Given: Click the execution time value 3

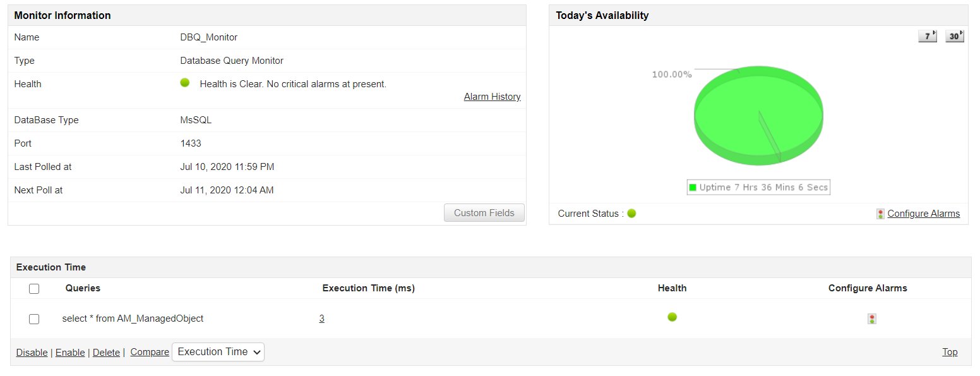Looking at the screenshot, I should [321, 318].
